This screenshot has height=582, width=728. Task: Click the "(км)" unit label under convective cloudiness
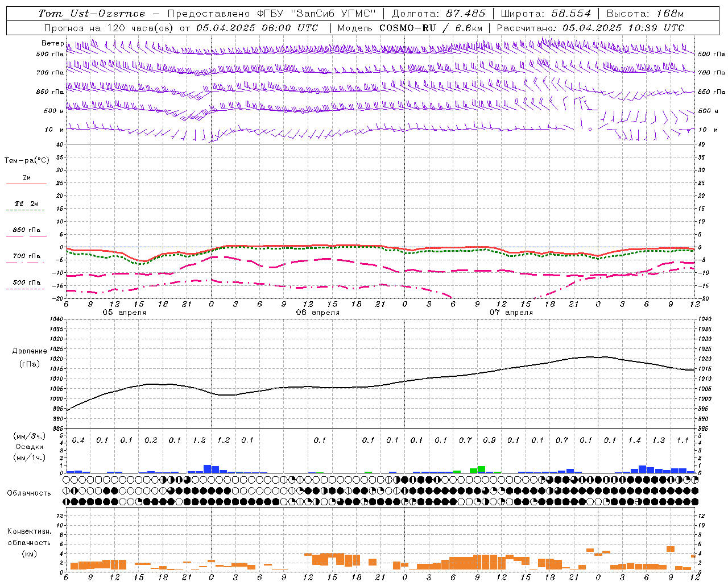click(x=29, y=554)
